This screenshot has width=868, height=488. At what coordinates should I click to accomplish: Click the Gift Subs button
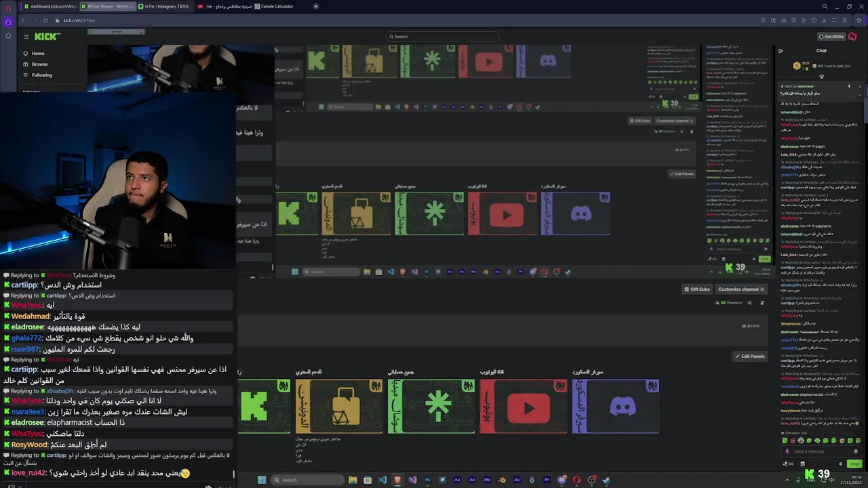tap(696, 289)
